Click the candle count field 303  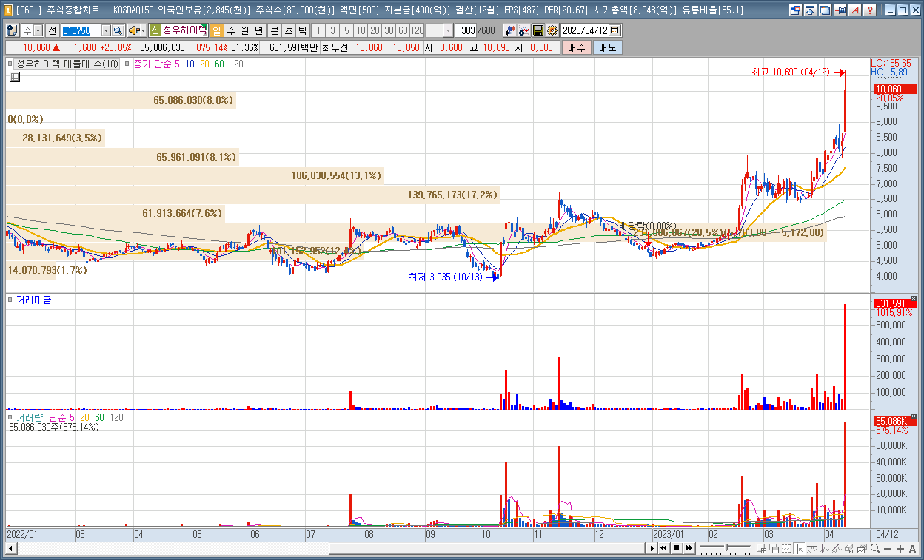(x=466, y=30)
